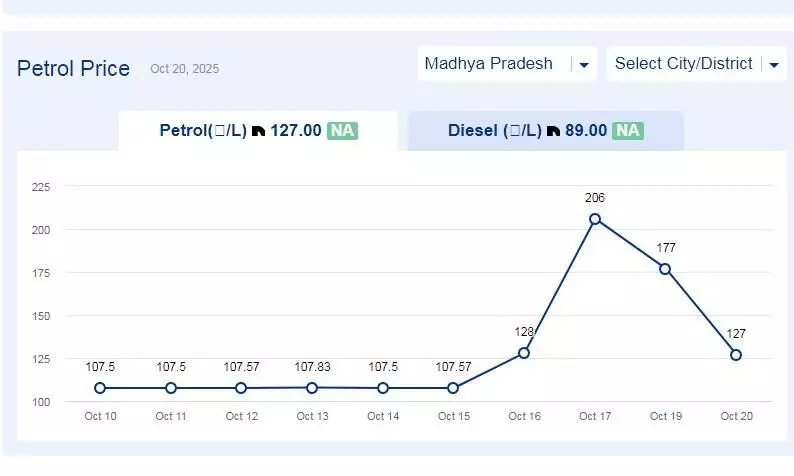Open the Madhya Pradesh state dropdown
Viewport: 794px width, 476px height.
pos(490,64)
